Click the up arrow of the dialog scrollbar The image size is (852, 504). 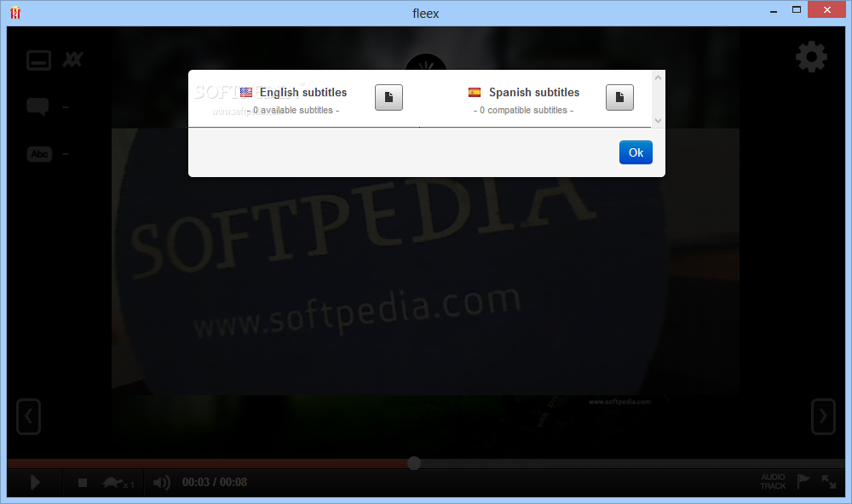coord(658,77)
